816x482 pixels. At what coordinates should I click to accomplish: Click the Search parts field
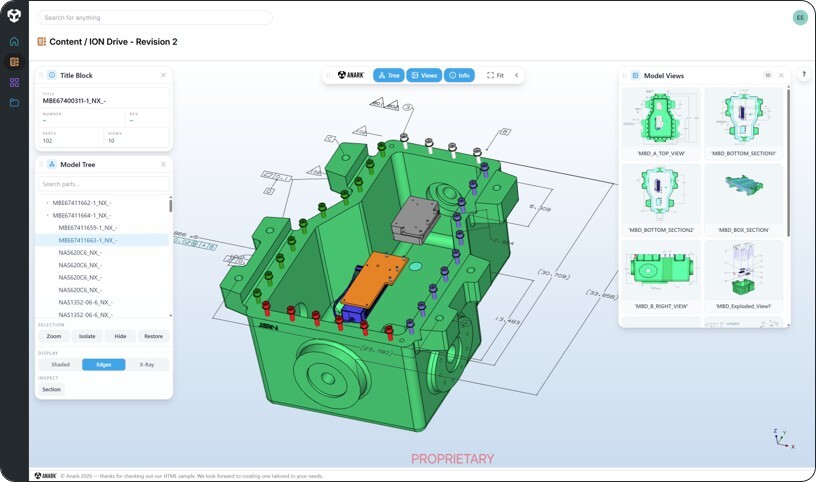click(x=104, y=184)
